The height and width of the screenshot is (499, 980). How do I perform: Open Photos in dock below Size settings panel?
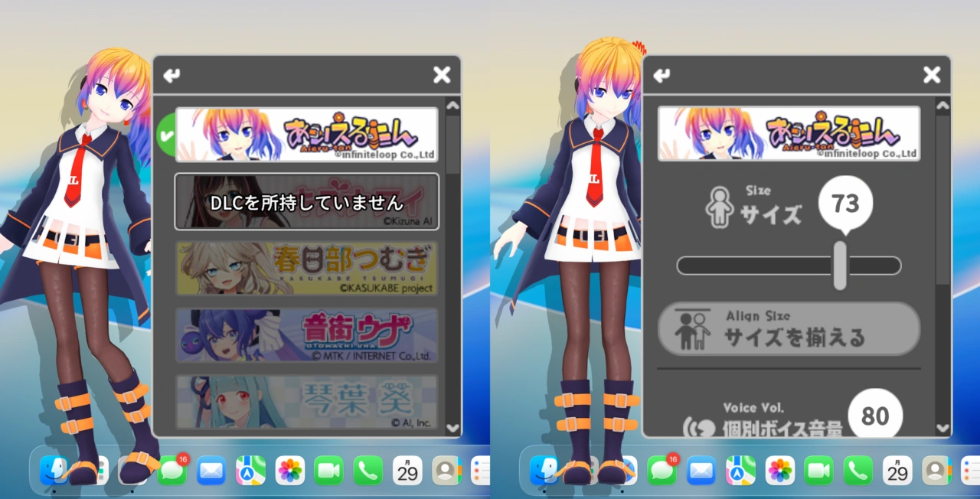(780, 471)
